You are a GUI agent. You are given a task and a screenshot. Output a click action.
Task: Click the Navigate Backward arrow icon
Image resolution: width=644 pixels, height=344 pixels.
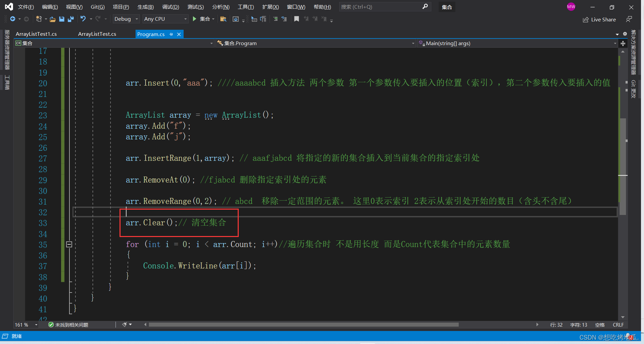coord(13,19)
